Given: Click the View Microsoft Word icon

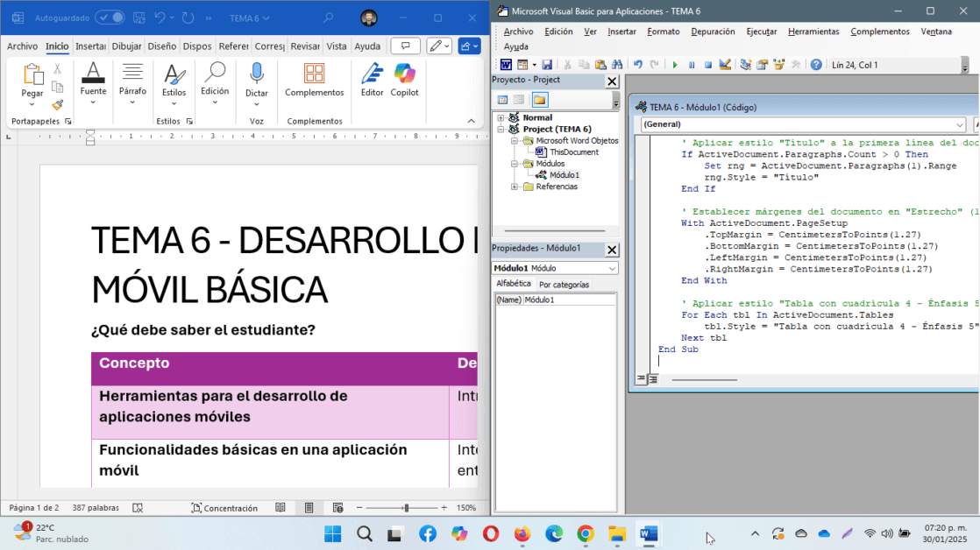Looking at the screenshot, I should [506, 65].
